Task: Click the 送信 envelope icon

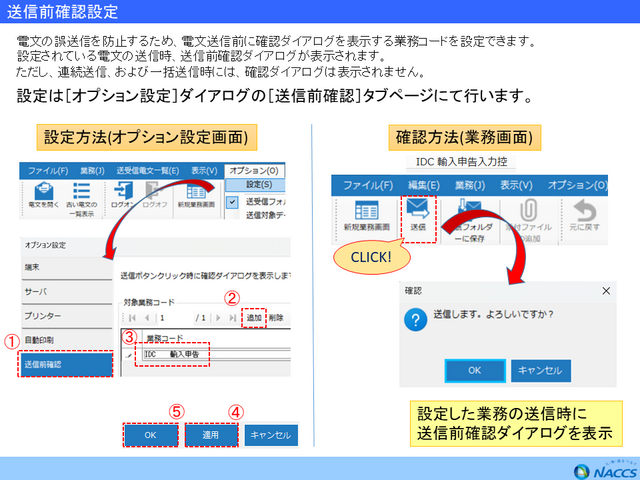Action: tap(418, 209)
